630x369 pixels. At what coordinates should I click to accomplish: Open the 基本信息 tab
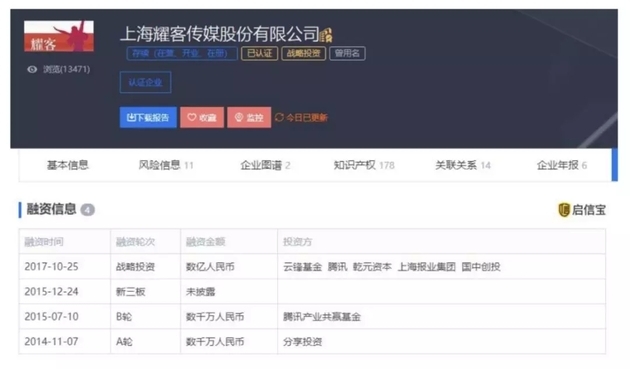point(68,165)
